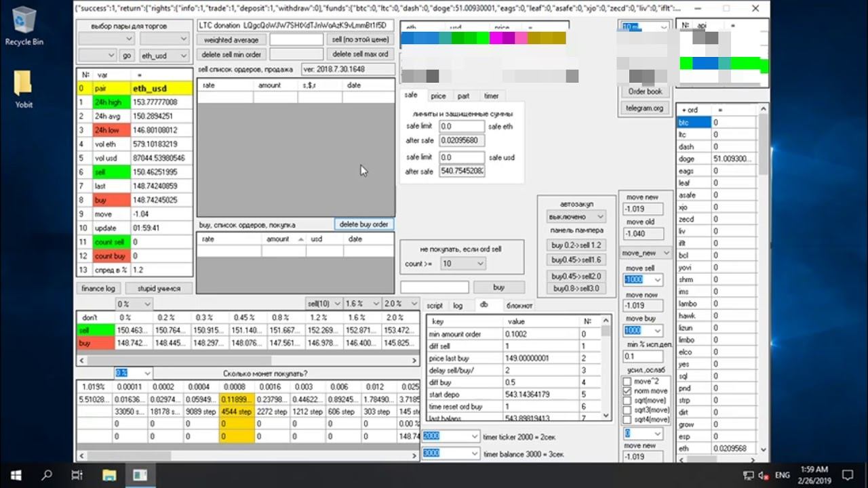Check the sqrt4(move) checkbox
868x488 pixels.
(627, 420)
